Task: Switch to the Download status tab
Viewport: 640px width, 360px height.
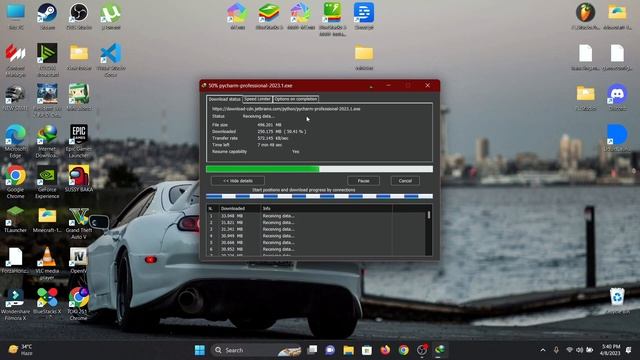Action: [224, 99]
